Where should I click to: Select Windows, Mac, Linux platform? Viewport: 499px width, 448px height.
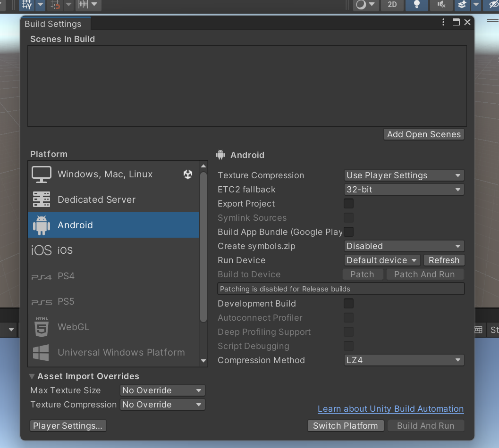(113, 174)
